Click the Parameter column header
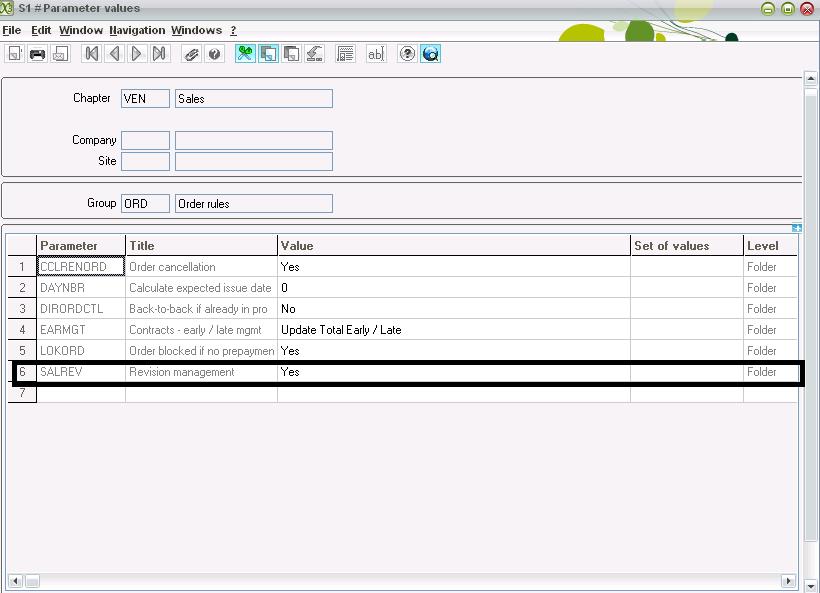This screenshot has width=820, height=593. click(81, 246)
